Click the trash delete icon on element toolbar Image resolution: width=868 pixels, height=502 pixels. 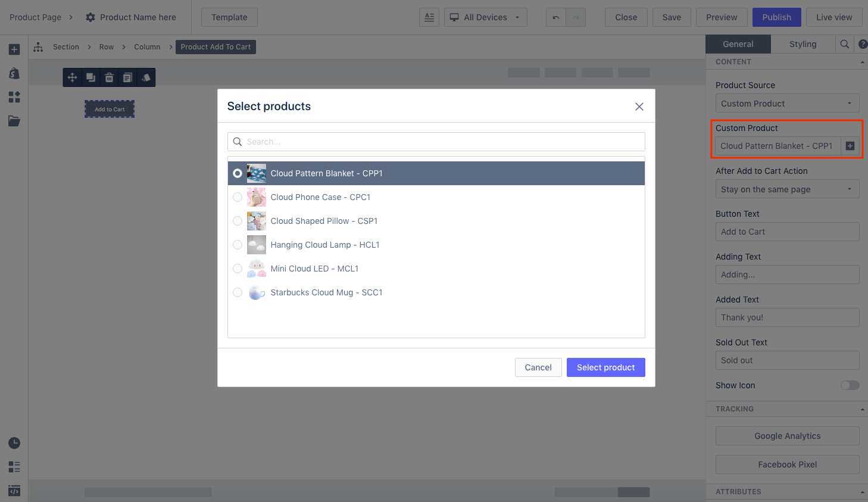coord(109,77)
